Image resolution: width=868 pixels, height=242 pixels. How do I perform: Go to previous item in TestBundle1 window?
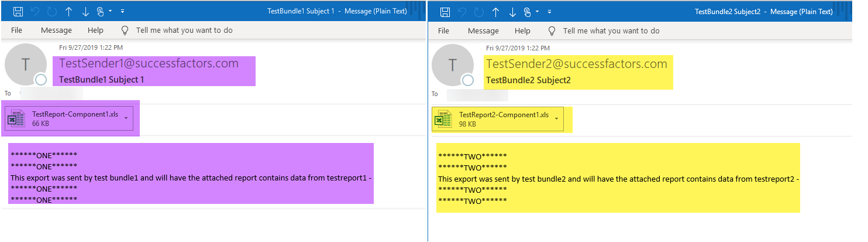(x=70, y=12)
